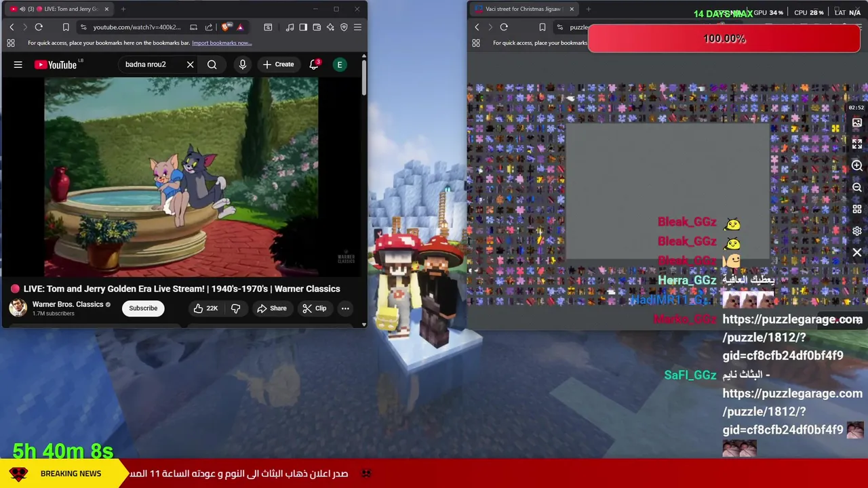Click the Tom and Jerry video player
The height and width of the screenshot is (488, 868).
point(181,177)
